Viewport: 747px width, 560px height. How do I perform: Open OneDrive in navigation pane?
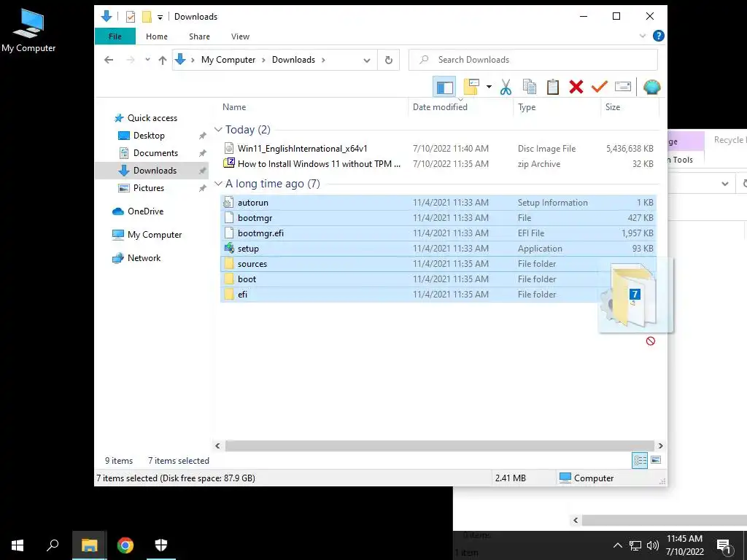click(x=145, y=211)
